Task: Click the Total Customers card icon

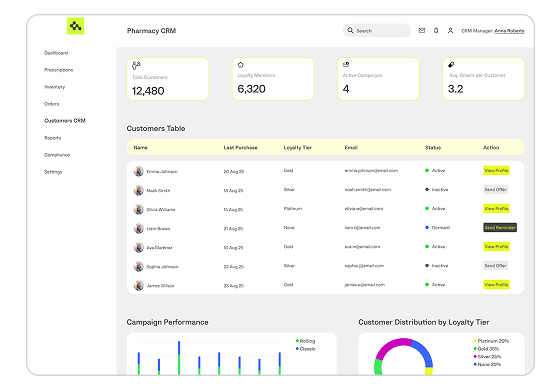Action: tap(136, 65)
